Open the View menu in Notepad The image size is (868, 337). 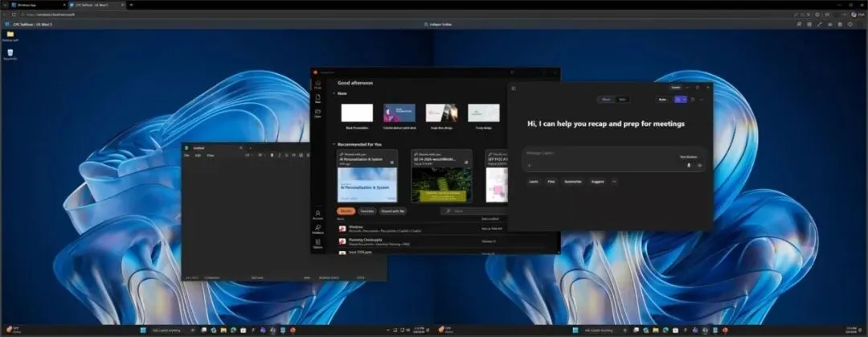211,155
